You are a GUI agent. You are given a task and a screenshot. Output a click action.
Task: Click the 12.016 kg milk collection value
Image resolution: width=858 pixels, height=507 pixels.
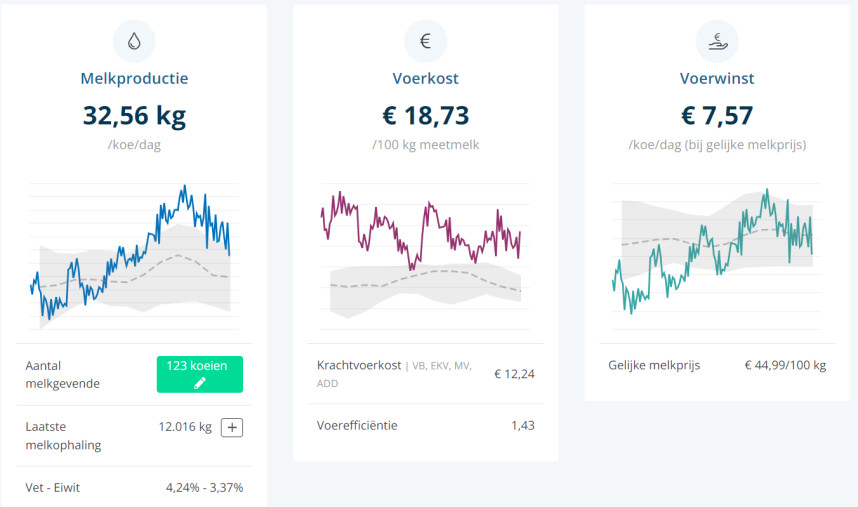click(185, 427)
